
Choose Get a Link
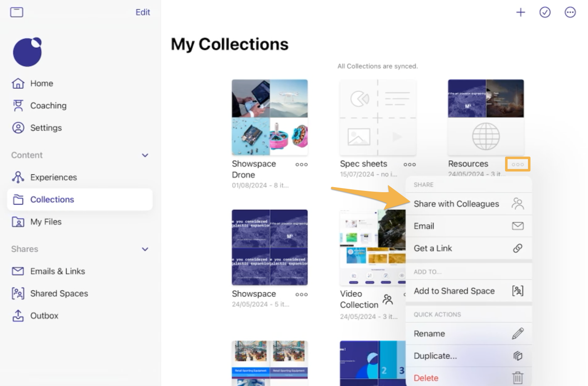click(x=469, y=248)
